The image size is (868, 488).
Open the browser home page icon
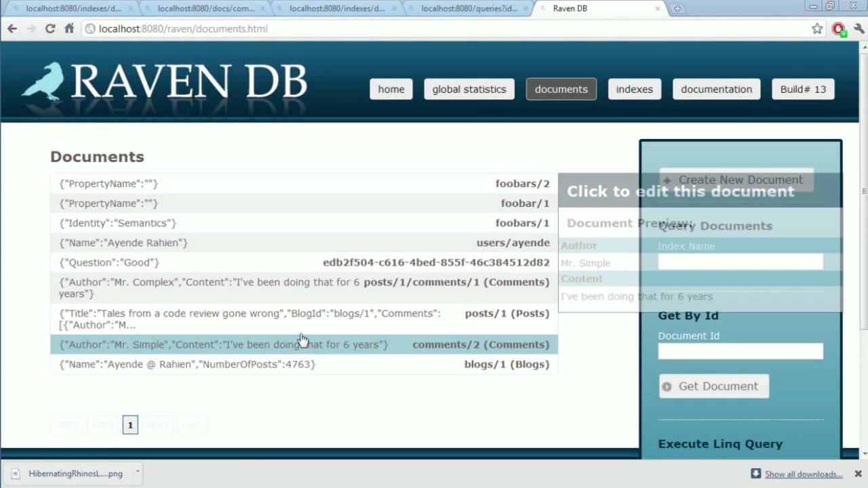click(69, 28)
